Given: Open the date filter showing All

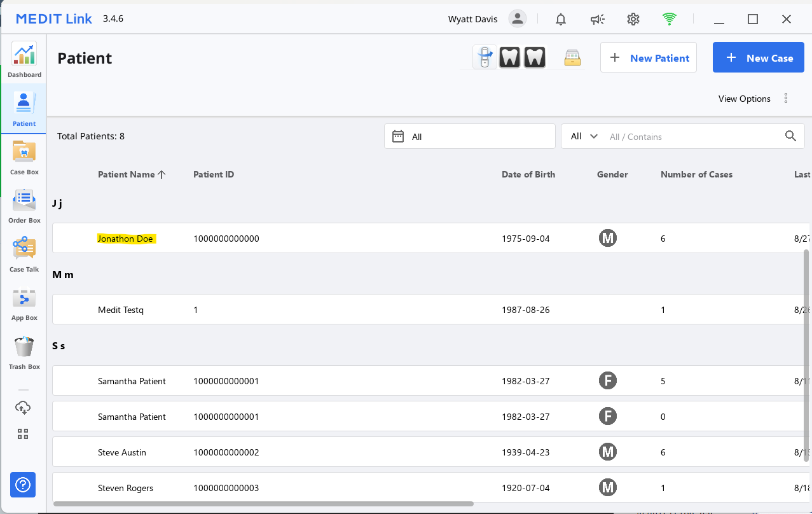Looking at the screenshot, I should (469, 136).
